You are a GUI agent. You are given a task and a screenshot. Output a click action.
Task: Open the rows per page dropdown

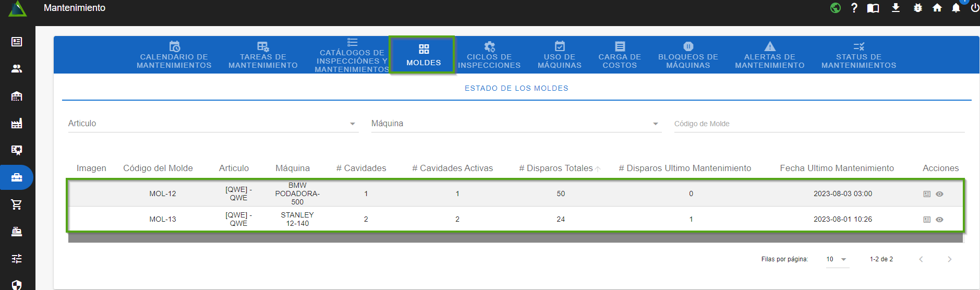[837, 259]
